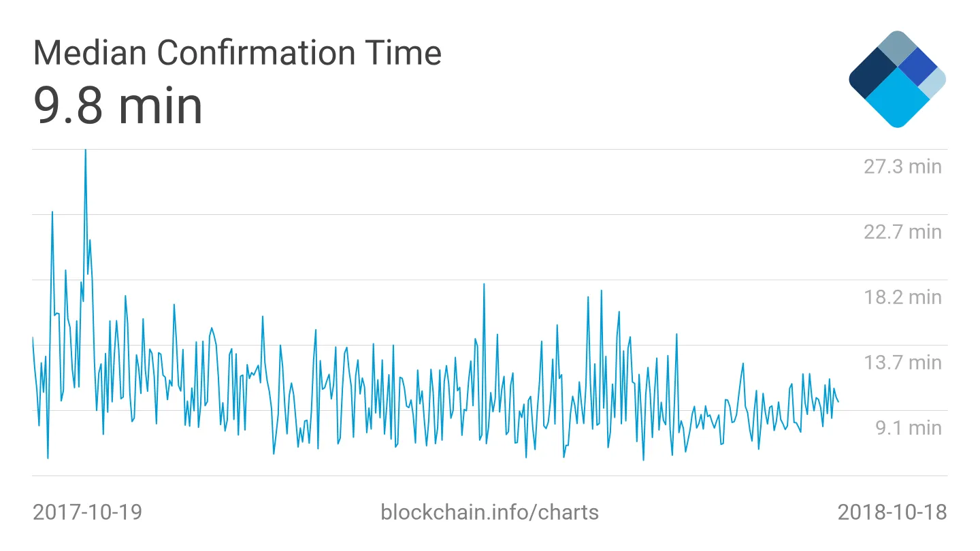Click the dark navy square of the logo

click(x=874, y=76)
